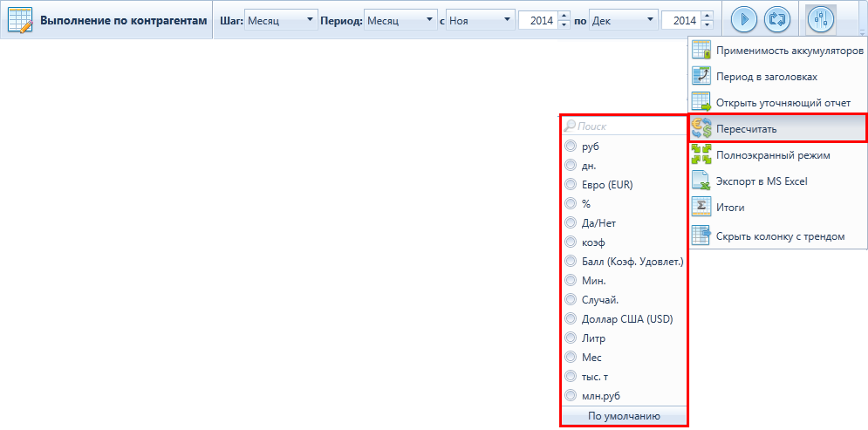Click the end year 2014 field
This screenshot has width=868, height=430.
coord(682,20)
